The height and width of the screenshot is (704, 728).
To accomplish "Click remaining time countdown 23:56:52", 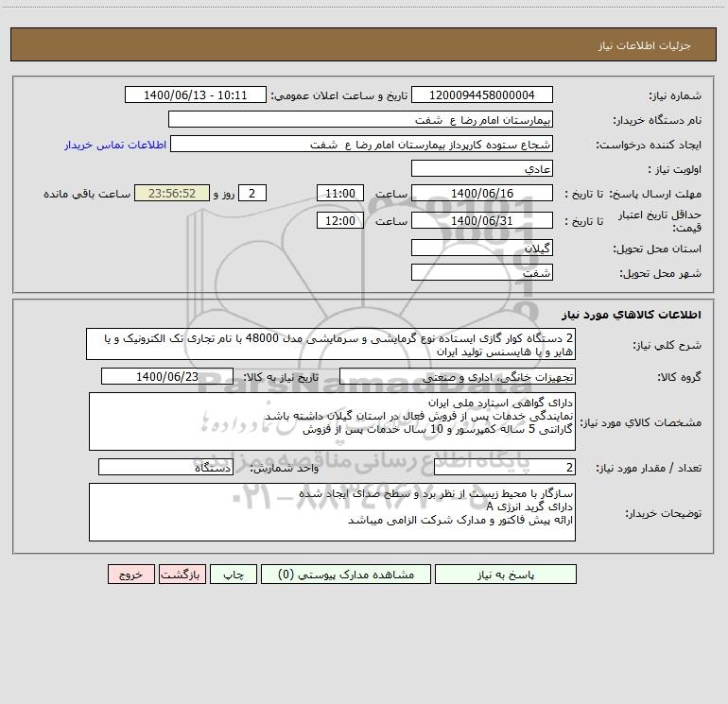I will [x=172, y=194].
